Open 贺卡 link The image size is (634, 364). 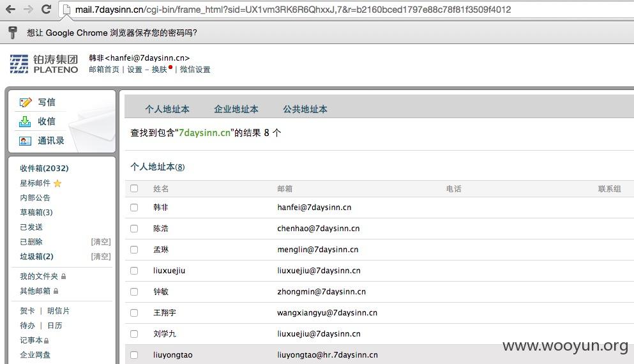pos(27,310)
